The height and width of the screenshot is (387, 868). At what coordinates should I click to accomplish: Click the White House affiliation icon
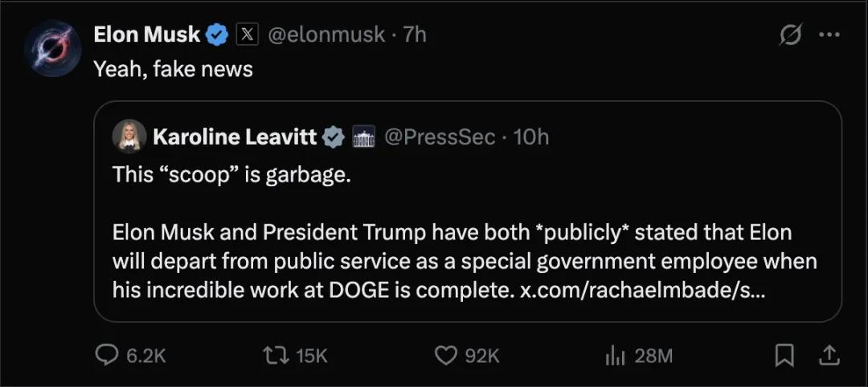pos(364,137)
